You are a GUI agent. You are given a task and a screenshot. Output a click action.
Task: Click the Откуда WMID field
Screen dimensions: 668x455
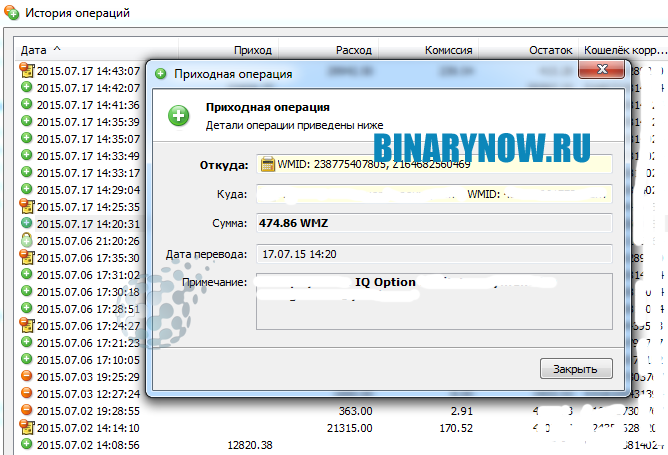point(434,164)
